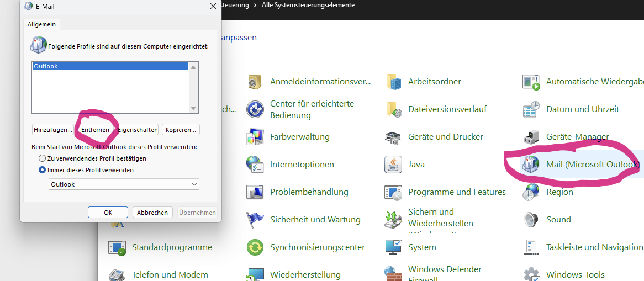This screenshot has width=644, height=281.
Task: Open the Automatische Wiedergabe icon
Action: 531,82
